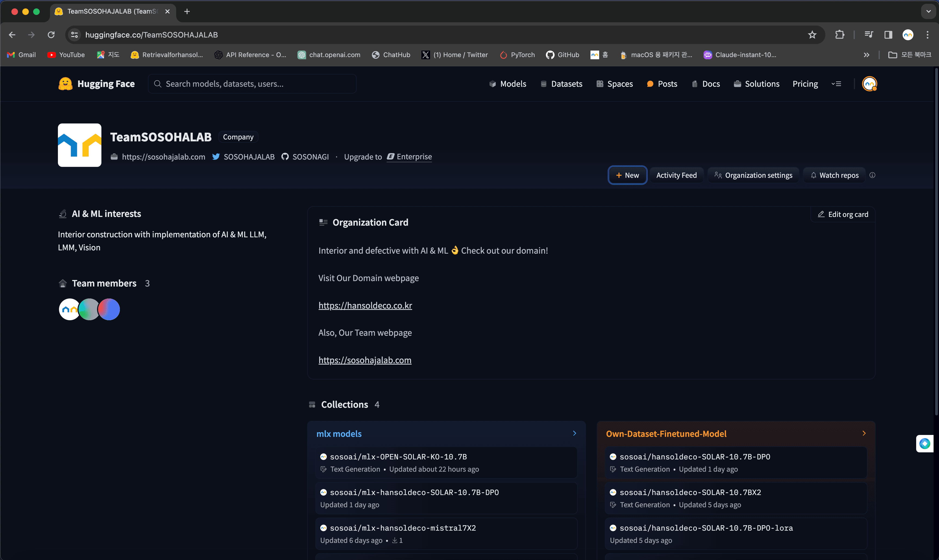Open sosoai/mlx-hansoldeco-SOLAR-10.7B-DPO model

click(446, 498)
